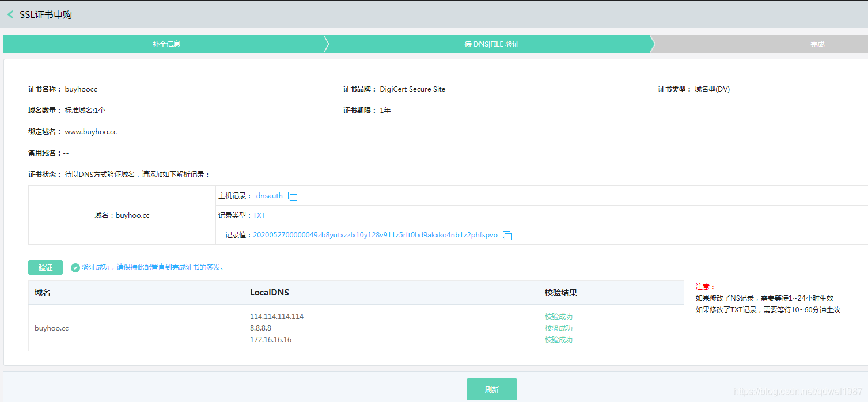868x402 pixels.
Task: Click bound domain www.buyhoo.cc
Action: pyautogui.click(x=90, y=132)
